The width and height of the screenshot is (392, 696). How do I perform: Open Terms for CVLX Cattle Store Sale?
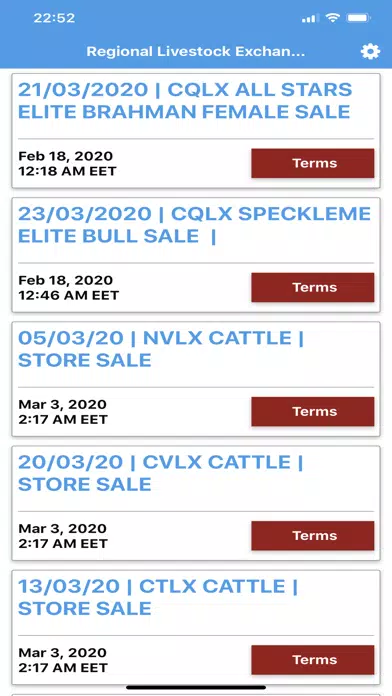[313, 536]
